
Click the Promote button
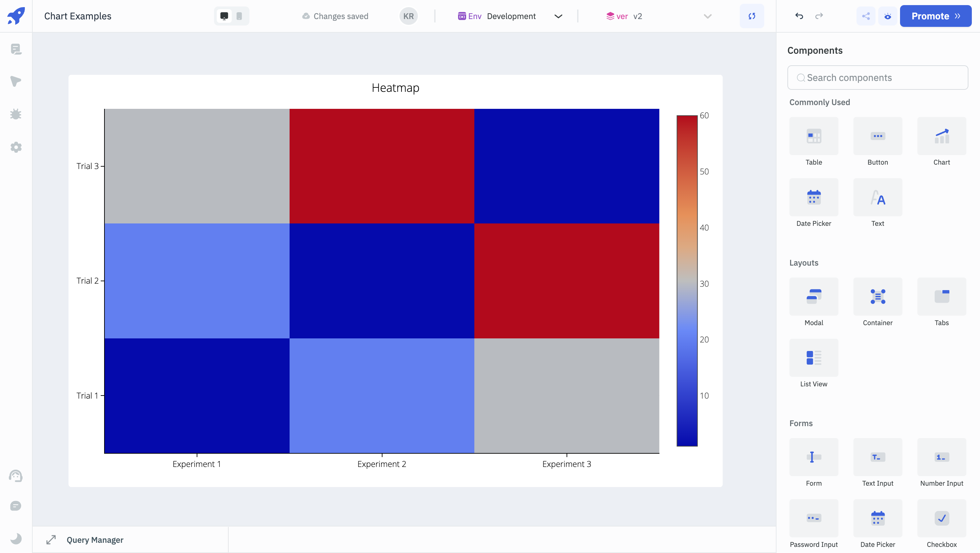point(935,16)
